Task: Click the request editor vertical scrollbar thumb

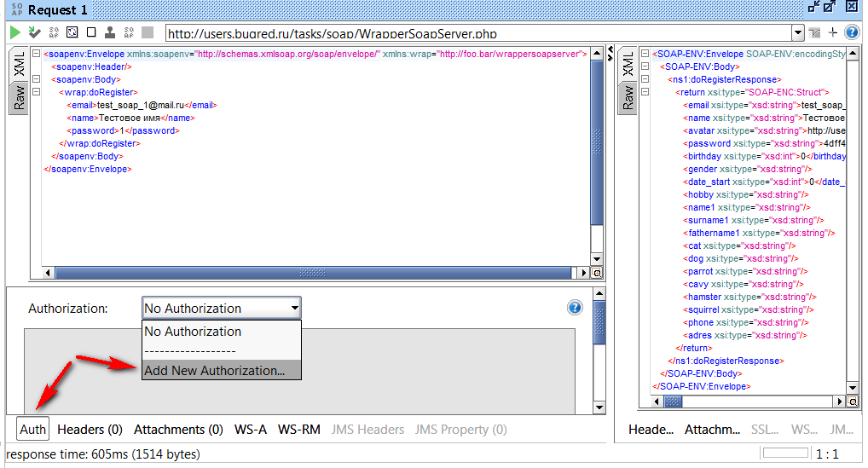Action: pyautogui.click(x=597, y=142)
